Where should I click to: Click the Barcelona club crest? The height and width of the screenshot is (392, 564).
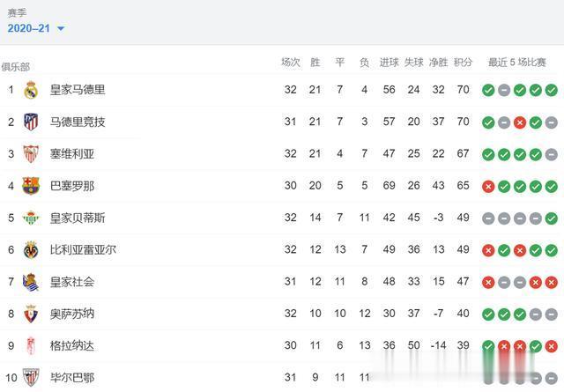[x=31, y=186]
